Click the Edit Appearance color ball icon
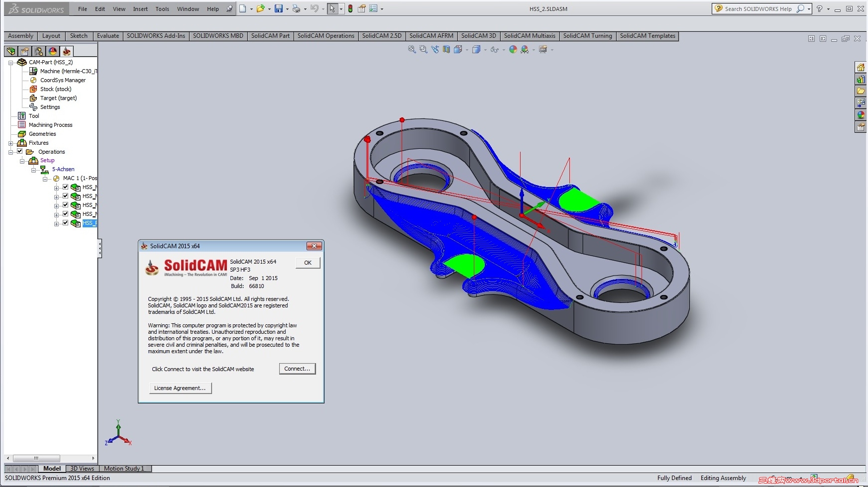Viewport: 868px width, 487px height. tap(513, 49)
